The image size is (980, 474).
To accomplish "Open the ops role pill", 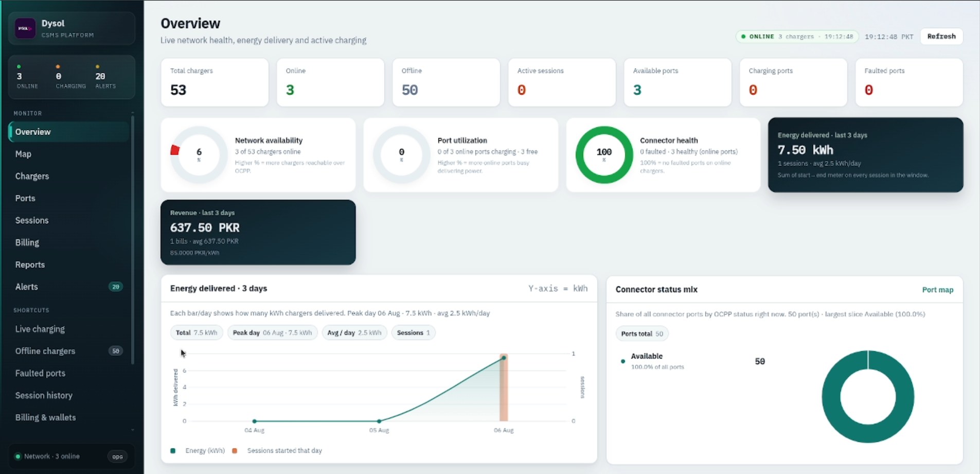I will tap(117, 457).
